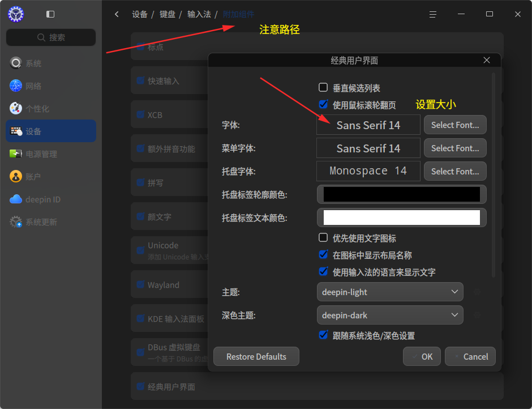
Task: Click Select Font for 菜单字体
Action: click(455, 148)
